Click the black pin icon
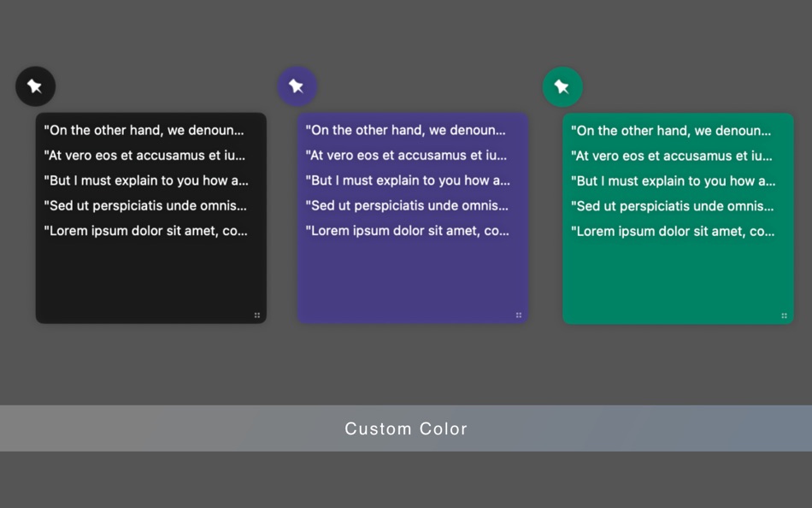The image size is (812, 508). click(x=35, y=86)
